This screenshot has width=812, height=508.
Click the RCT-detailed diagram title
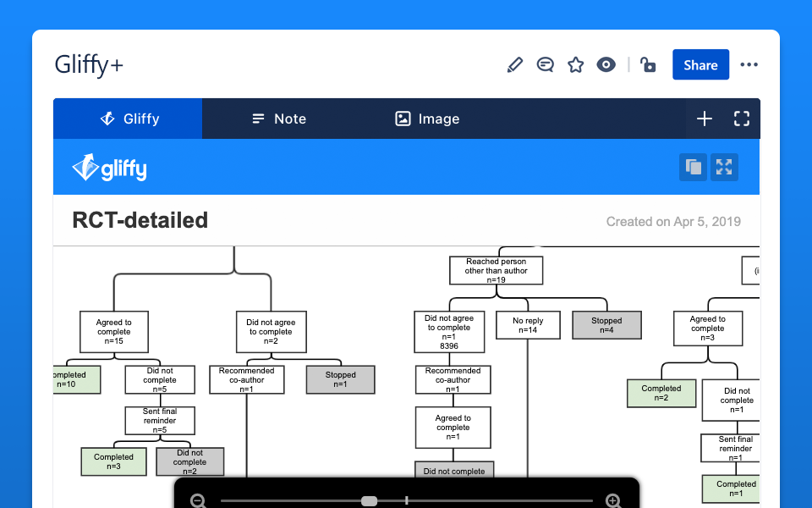[140, 221]
